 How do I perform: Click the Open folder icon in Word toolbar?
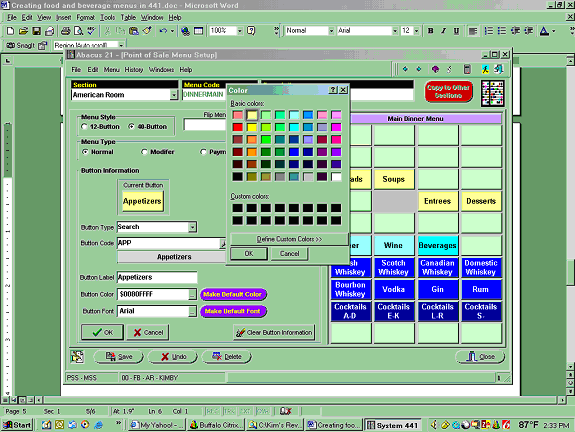(23, 31)
